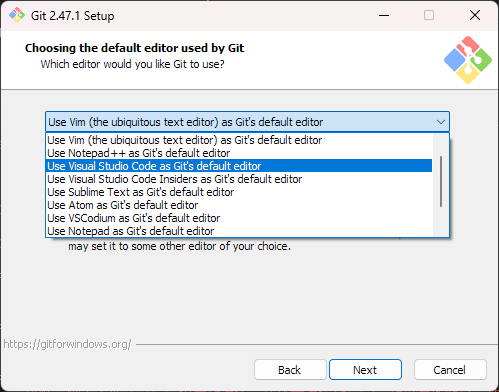The image size is (499, 392).
Task: Click the heading 'Choosing the default editor used by Git'
Action: pyautogui.click(x=134, y=48)
